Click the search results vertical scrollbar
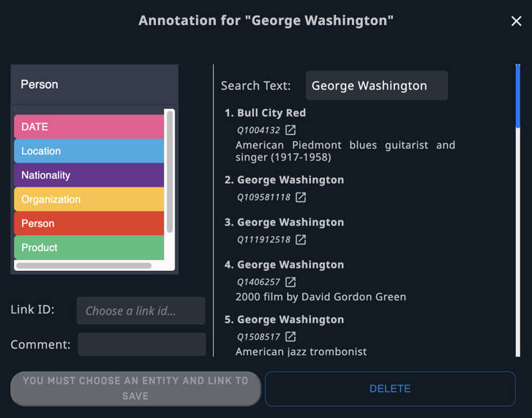532x418 pixels. tap(518, 210)
